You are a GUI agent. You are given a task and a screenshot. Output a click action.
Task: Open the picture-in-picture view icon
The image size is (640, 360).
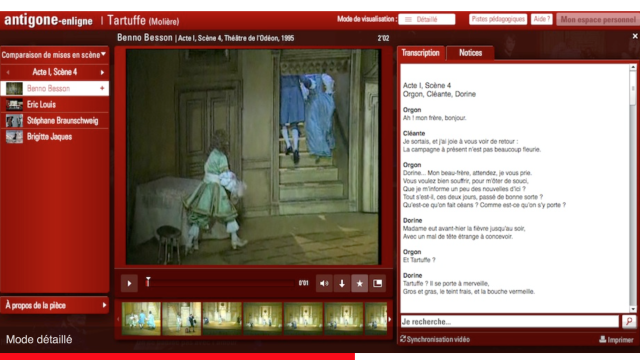pos(378,283)
